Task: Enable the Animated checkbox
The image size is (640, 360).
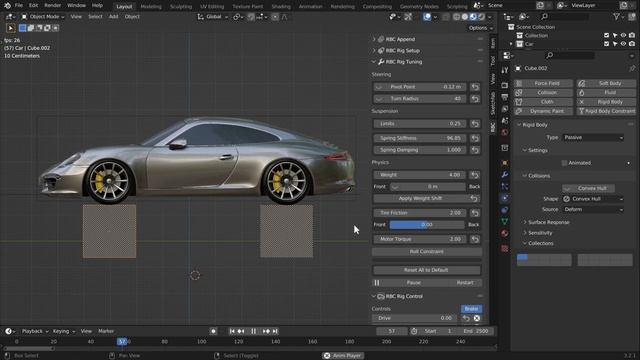Action: (x=564, y=163)
